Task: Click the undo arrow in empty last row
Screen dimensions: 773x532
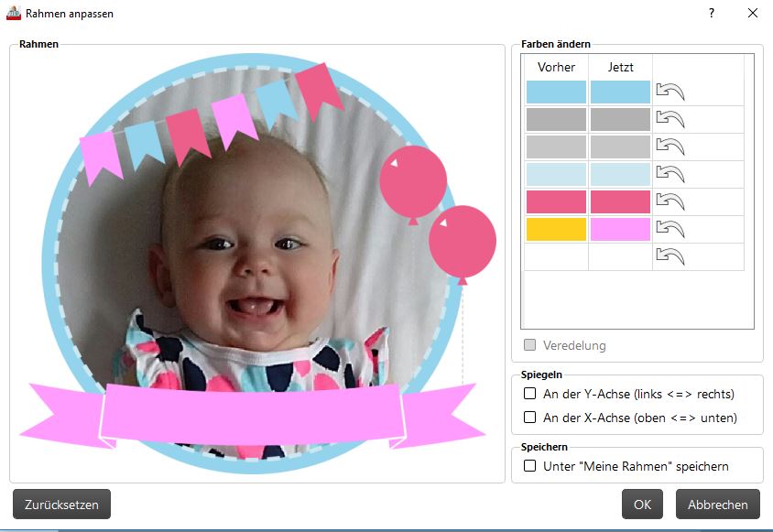Action: pos(670,256)
